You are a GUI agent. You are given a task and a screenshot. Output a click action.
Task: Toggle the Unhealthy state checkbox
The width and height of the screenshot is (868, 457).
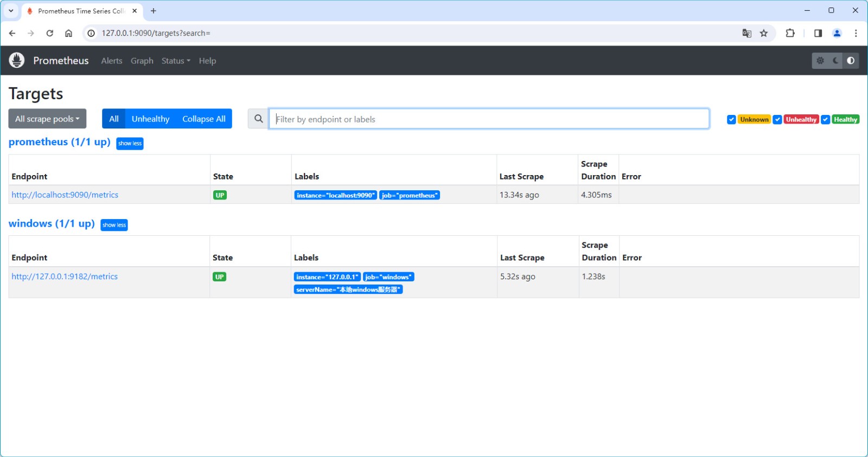pos(777,119)
